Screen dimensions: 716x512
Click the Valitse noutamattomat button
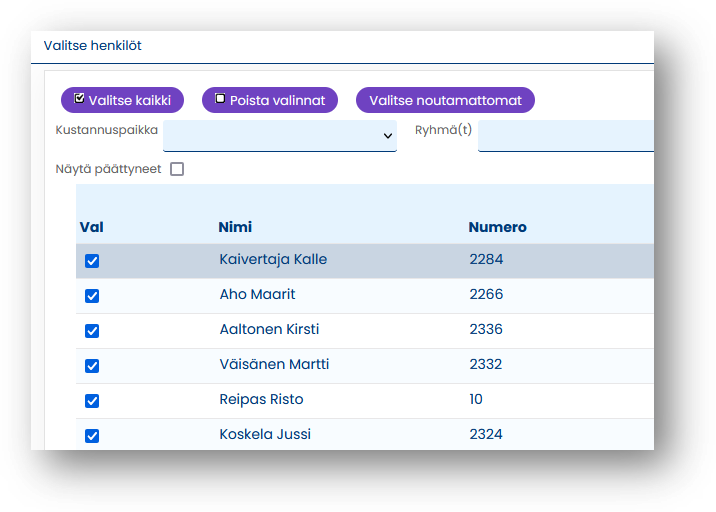[445, 100]
